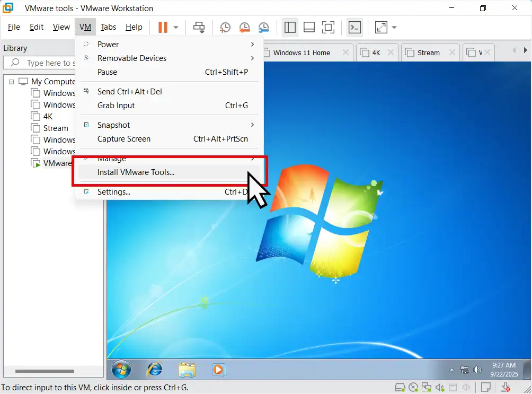Click the sound card status bar icon
The width and height of the screenshot is (532, 394).
pos(440,387)
